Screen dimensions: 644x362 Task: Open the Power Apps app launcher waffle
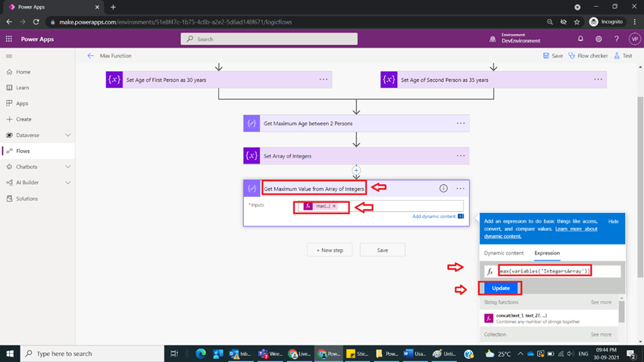coord(8,39)
